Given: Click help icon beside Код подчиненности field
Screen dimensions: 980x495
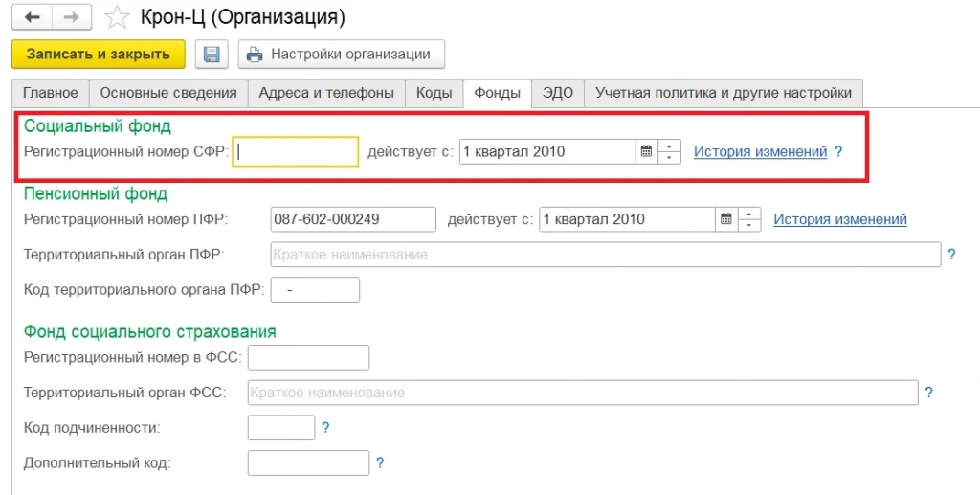Looking at the screenshot, I should coord(325,428).
